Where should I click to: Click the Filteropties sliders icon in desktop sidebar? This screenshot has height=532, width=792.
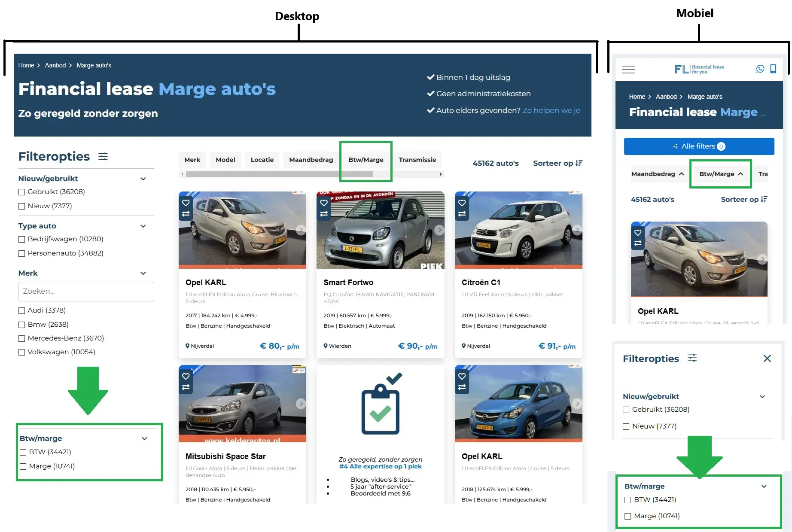pyautogui.click(x=103, y=156)
